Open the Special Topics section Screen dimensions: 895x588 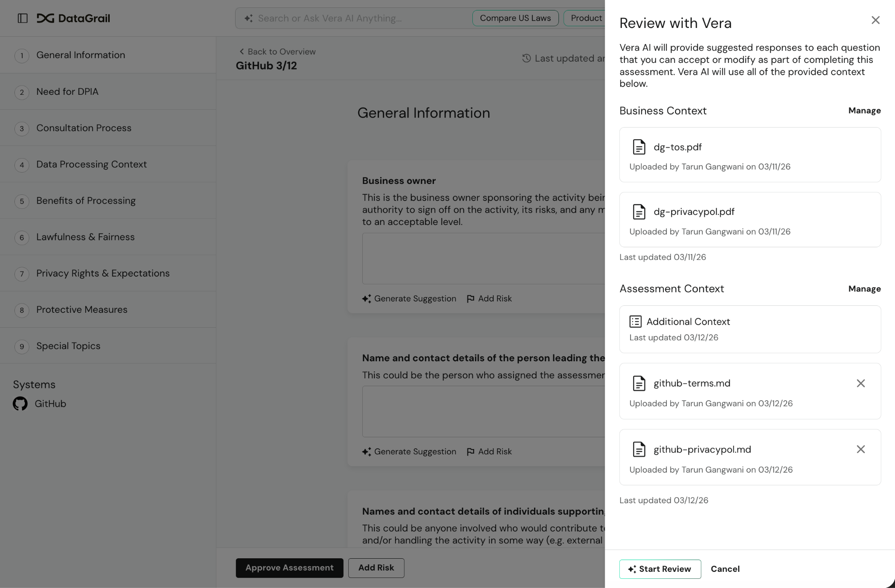pyautogui.click(x=68, y=346)
